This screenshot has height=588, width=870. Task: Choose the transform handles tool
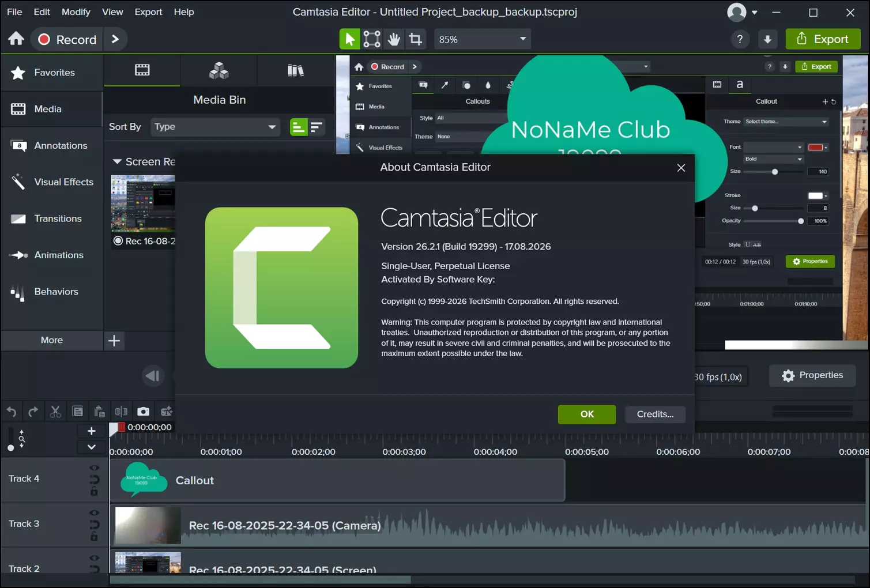coord(372,39)
